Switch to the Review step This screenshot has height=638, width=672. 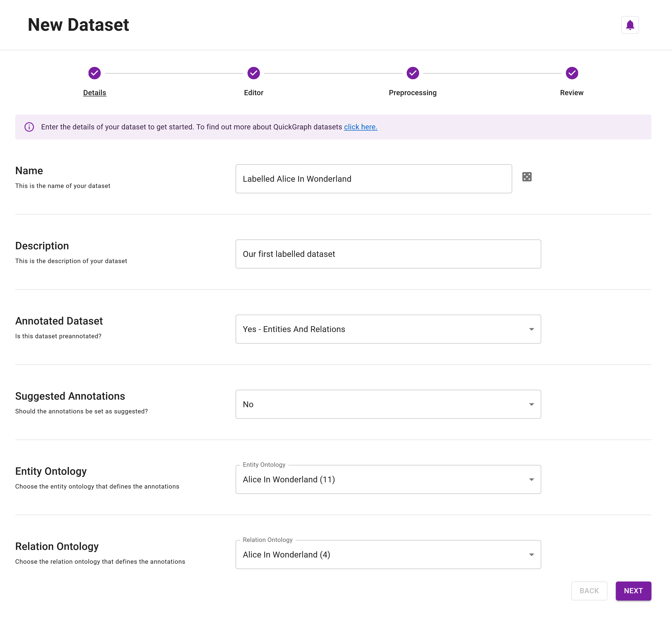pyautogui.click(x=572, y=92)
